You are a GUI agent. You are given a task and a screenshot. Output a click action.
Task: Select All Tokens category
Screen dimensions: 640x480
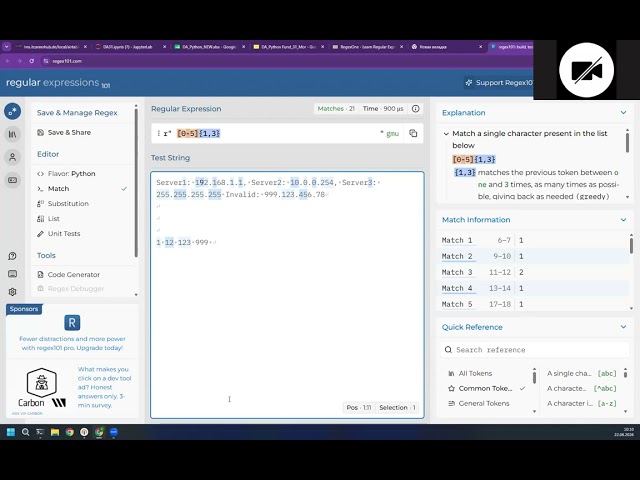tap(475, 373)
